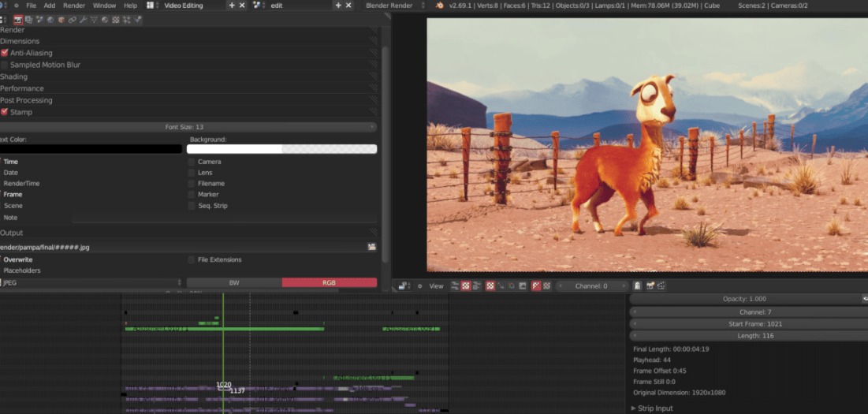Browse output folder icon beside file path
This screenshot has width=868, height=414.
pyautogui.click(x=372, y=247)
